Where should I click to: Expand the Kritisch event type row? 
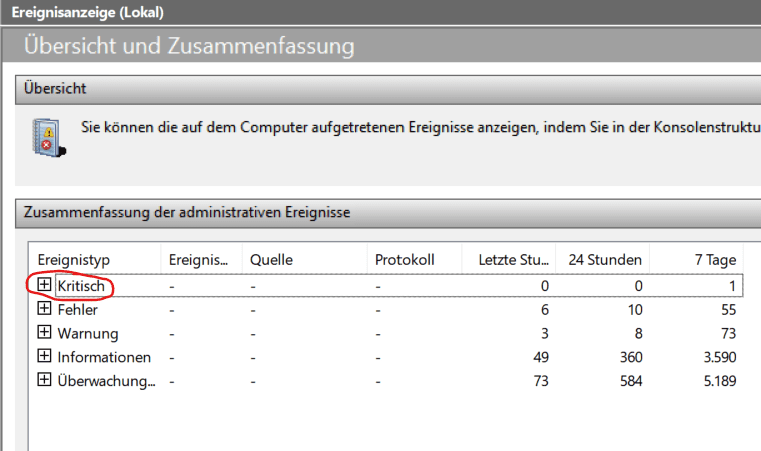click(44, 285)
